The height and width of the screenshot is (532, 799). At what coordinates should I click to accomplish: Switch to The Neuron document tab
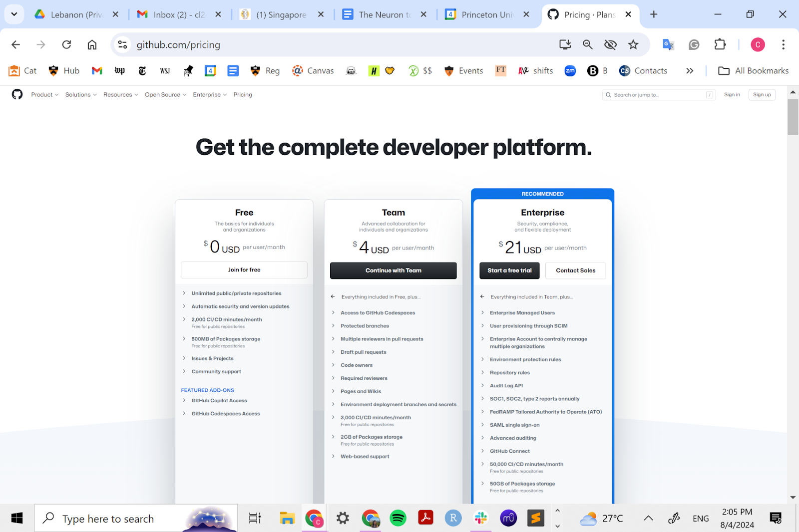coord(385,14)
